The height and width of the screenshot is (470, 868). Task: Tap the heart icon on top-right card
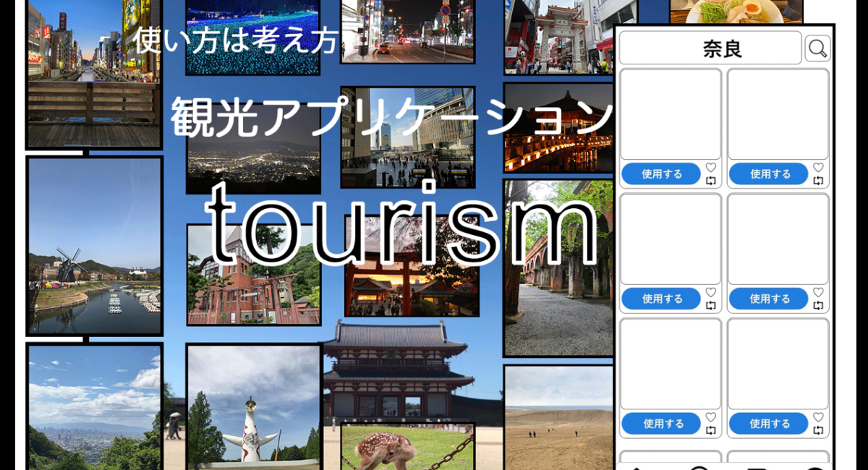pos(818,168)
